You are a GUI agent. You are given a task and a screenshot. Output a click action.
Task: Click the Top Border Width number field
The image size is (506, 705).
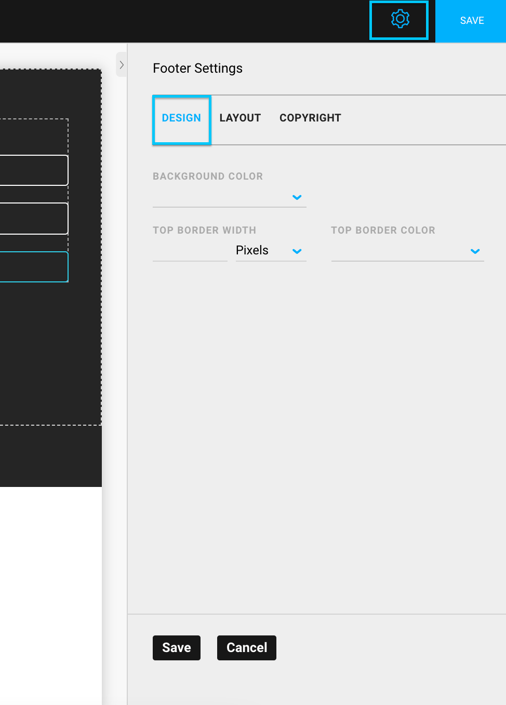[190, 250]
